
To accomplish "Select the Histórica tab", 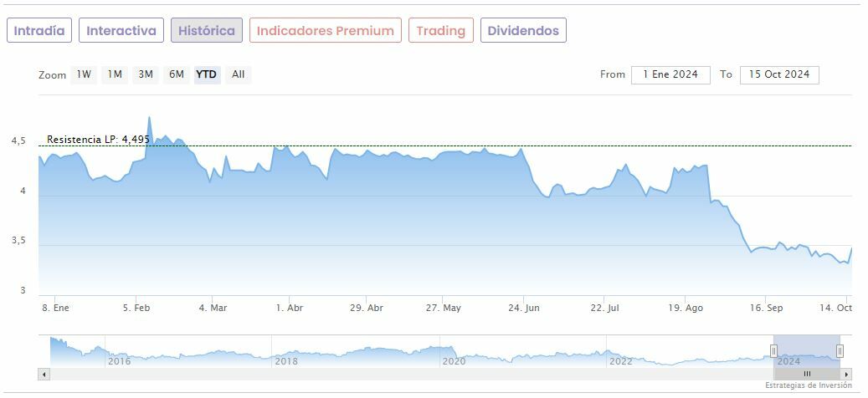I will (x=207, y=31).
